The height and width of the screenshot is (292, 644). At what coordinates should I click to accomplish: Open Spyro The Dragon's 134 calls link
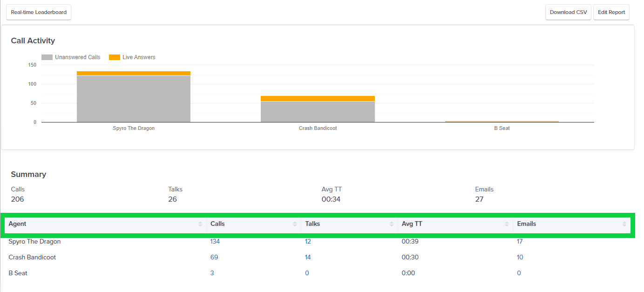[215, 241]
